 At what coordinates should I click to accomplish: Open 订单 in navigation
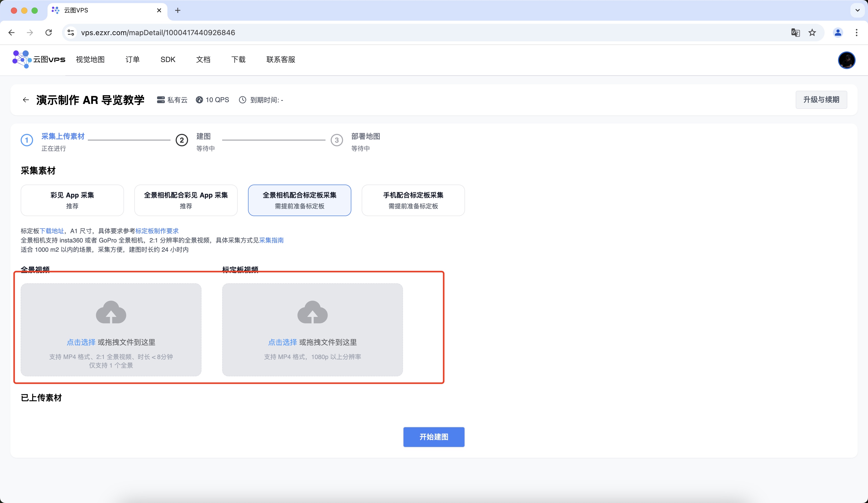133,60
